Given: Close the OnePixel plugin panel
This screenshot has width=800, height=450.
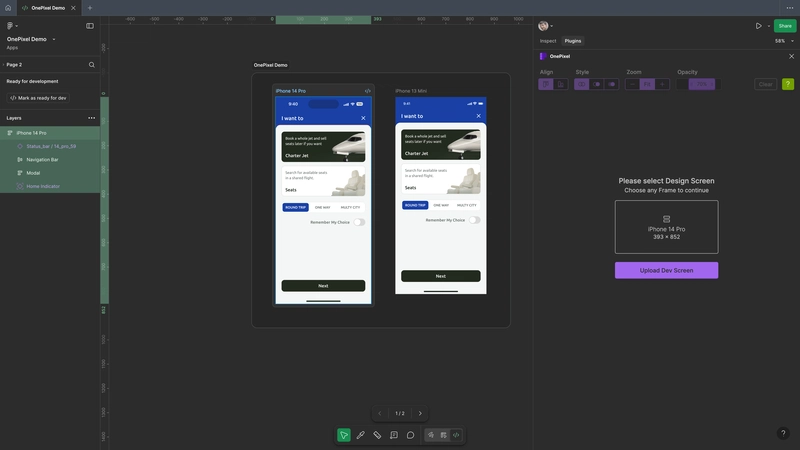Looking at the screenshot, I should click(x=791, y=56).
